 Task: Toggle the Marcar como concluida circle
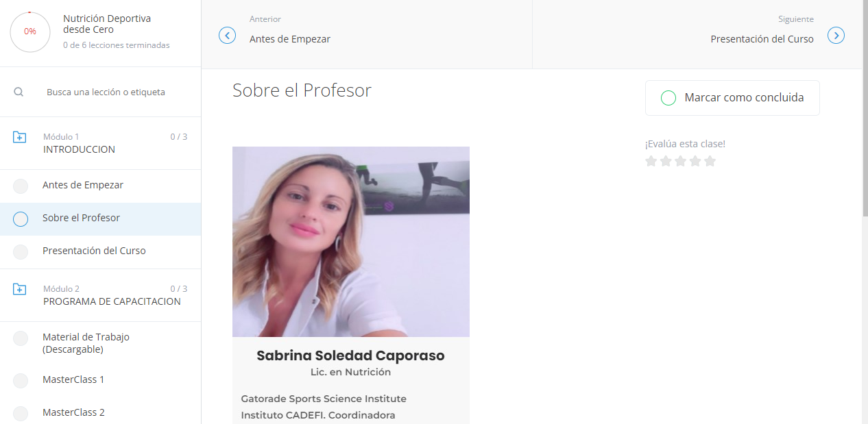[x=668, y=98]
